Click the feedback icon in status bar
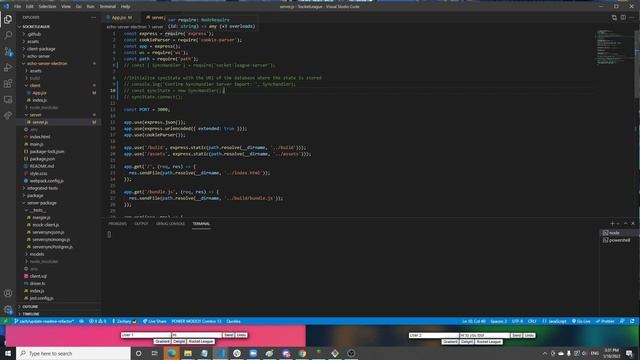This screenshot has width=640, height=360. click(x=622, y=321)
